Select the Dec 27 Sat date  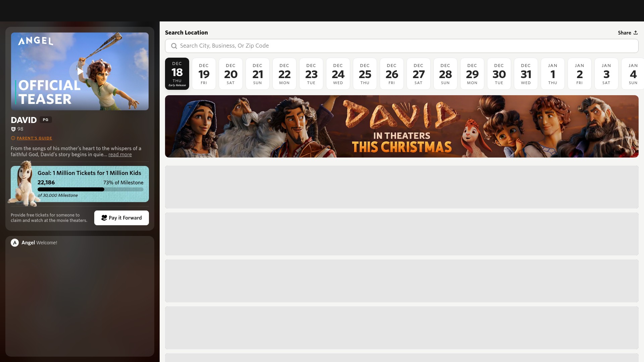coord(419,74)
